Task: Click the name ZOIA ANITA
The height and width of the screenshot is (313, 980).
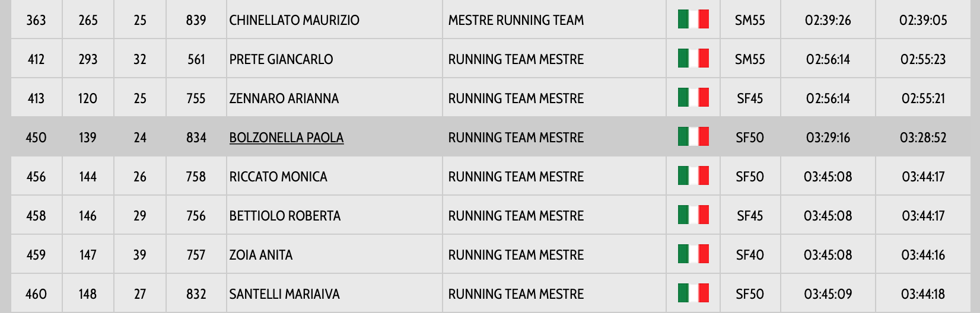Action: coord(261,255)
